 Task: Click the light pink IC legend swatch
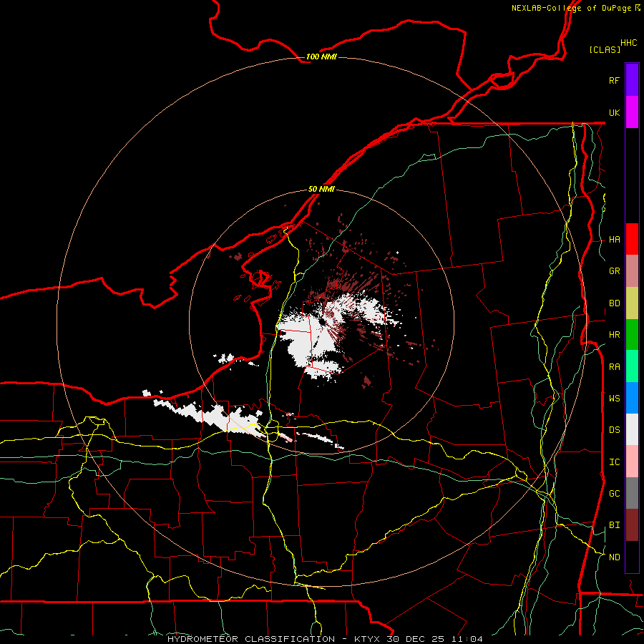click(x=632, y=462)
